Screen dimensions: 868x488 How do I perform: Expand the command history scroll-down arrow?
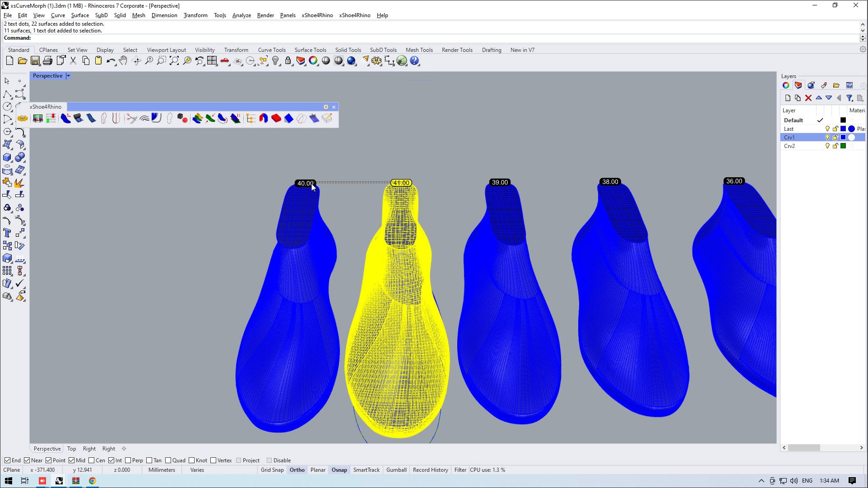point(863,31)
